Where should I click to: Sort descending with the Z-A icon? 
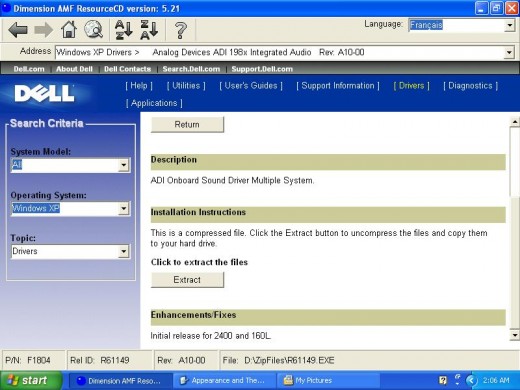[149, 30]
